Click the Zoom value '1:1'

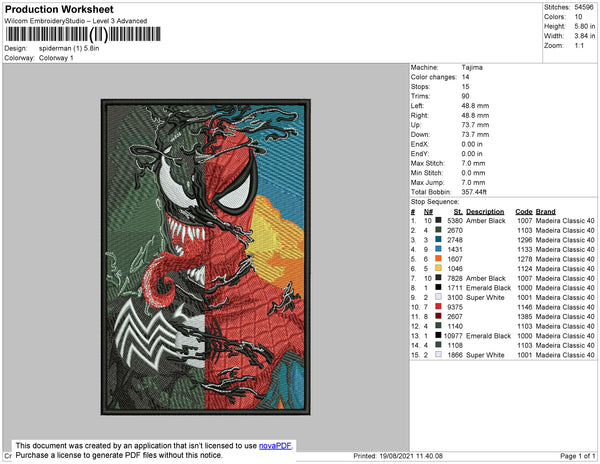click(x=579, y=46)
